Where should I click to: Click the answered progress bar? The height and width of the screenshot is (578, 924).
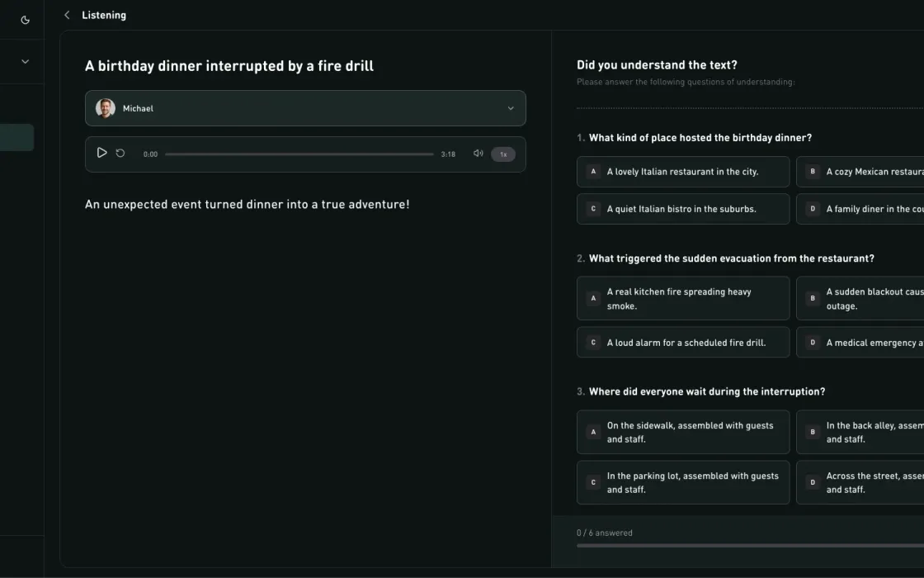pyautogui.click(x=750, y=546)
